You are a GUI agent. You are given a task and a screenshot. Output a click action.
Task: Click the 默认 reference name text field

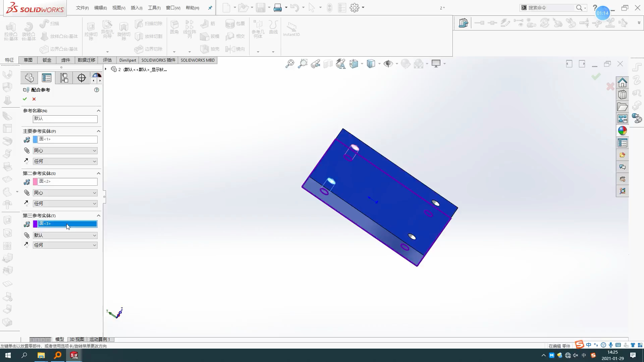[65, 119]
